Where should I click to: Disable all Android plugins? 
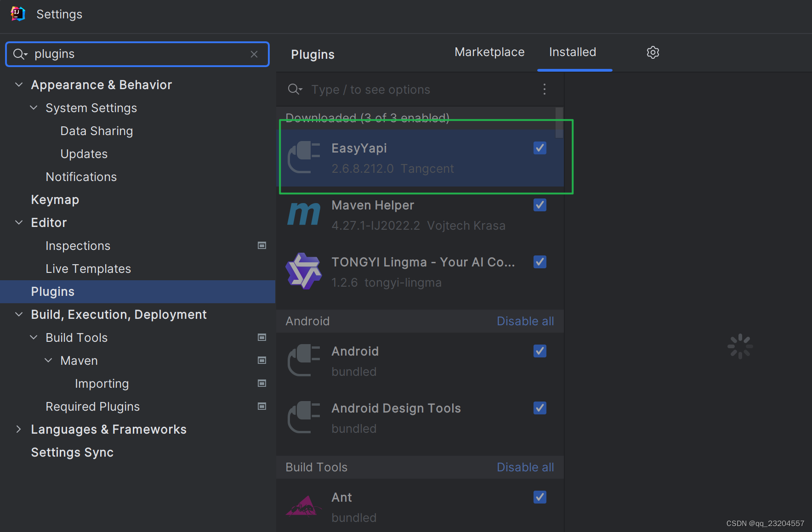tap(525, 321)
